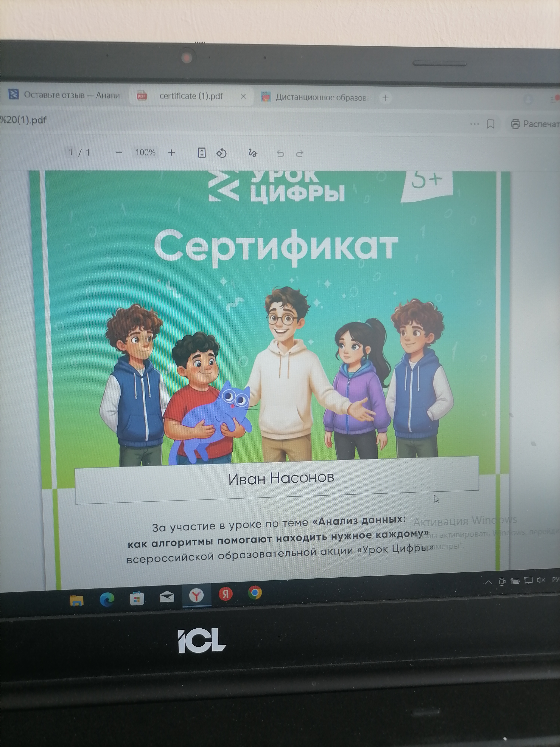The image size is (560, 747).
Task: Toggle the muted volume tray icon
Action: click(541, 580)
